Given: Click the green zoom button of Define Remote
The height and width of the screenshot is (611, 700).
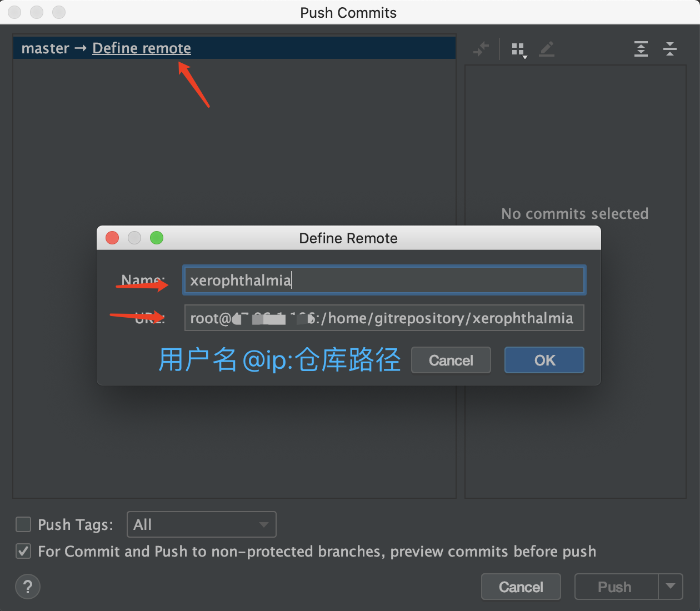Looking at the screenshot, I should coord(157,238).
